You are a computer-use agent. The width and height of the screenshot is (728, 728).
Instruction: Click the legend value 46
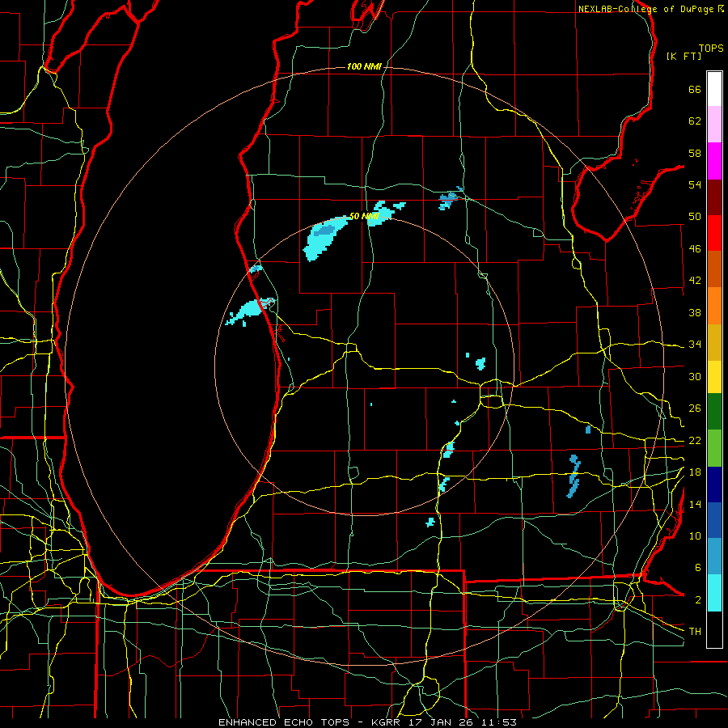click(695, 249)
